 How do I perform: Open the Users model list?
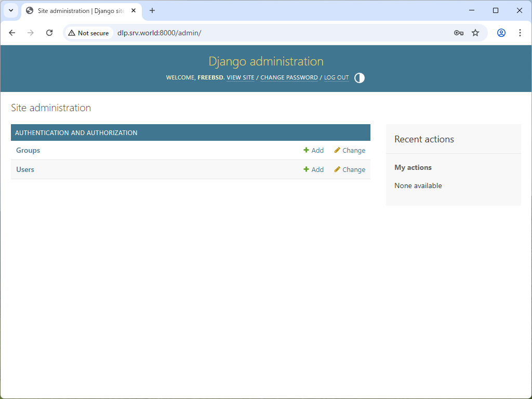click(25, 169)
